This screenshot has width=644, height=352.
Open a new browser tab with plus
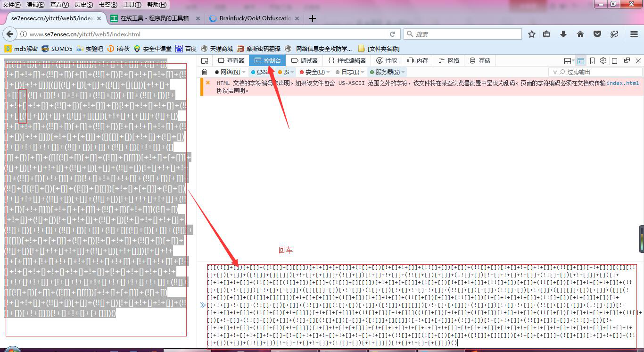point(312,18)
